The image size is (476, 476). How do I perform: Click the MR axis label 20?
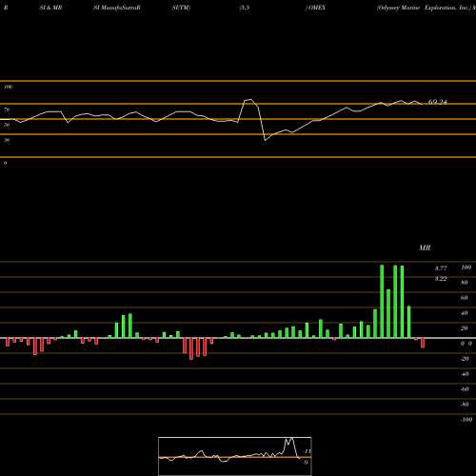[465, 328]
